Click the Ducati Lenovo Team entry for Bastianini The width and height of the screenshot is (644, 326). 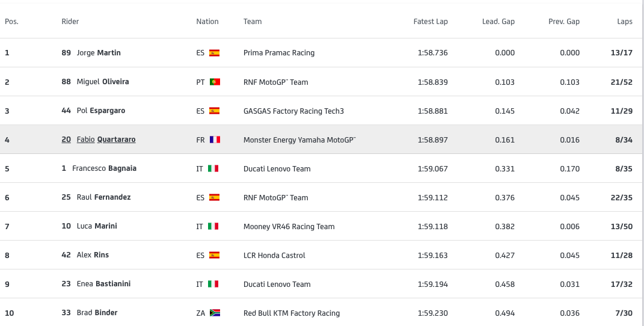tap(277, 284)
